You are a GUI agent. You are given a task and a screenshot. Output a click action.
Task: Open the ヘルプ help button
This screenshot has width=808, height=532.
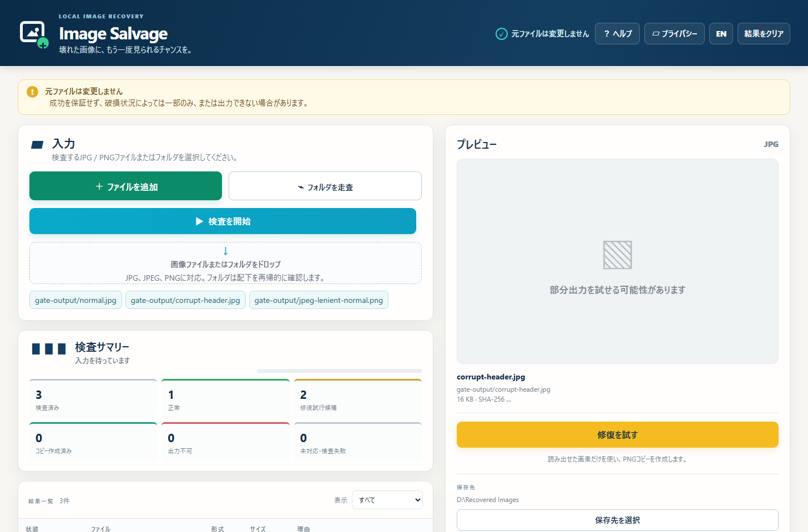pyautogui.click(x=617, y=34)
